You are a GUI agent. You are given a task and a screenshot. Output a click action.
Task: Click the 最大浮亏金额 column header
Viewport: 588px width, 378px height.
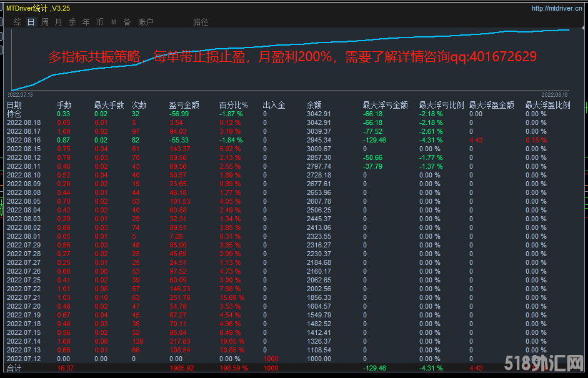pyautogui.click(x=386, y=105)
